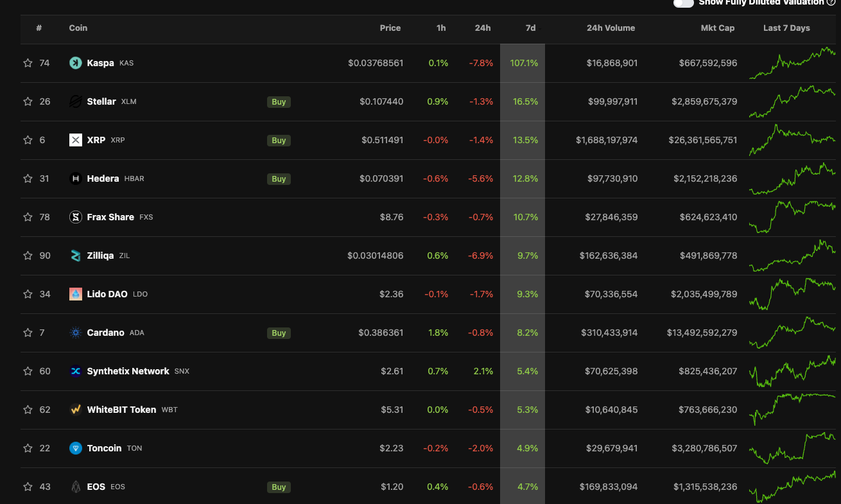Click the WhiteBIT Token logo icon
Viewport: 841px width, 504px height.
pyautogui.click(x=76, y=410)
